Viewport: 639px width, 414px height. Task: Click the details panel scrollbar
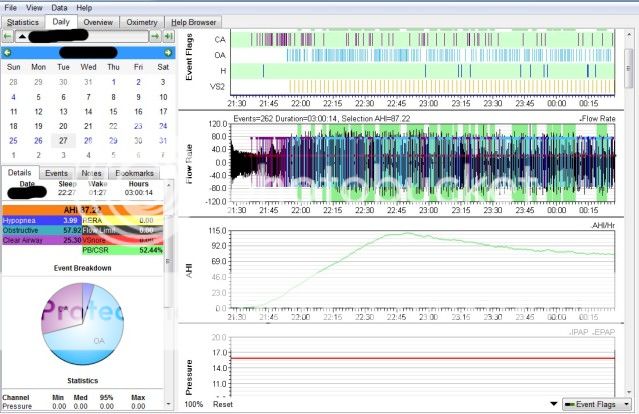tap(169, 261)
